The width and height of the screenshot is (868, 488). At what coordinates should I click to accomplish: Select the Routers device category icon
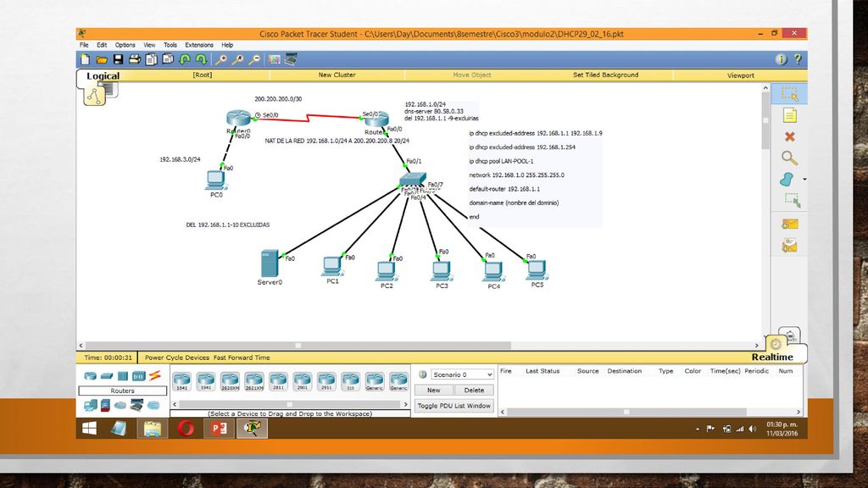coord(90,375)
